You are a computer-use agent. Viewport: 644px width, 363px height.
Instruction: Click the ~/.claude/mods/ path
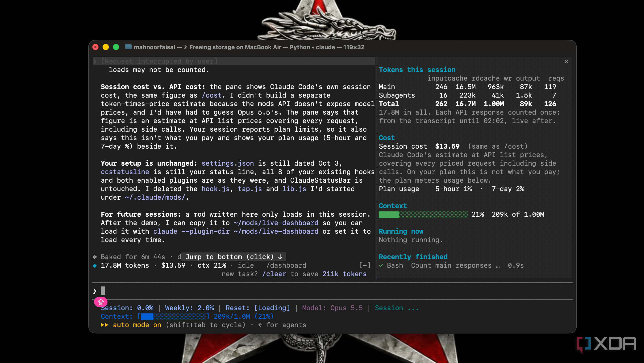(155, 197)
